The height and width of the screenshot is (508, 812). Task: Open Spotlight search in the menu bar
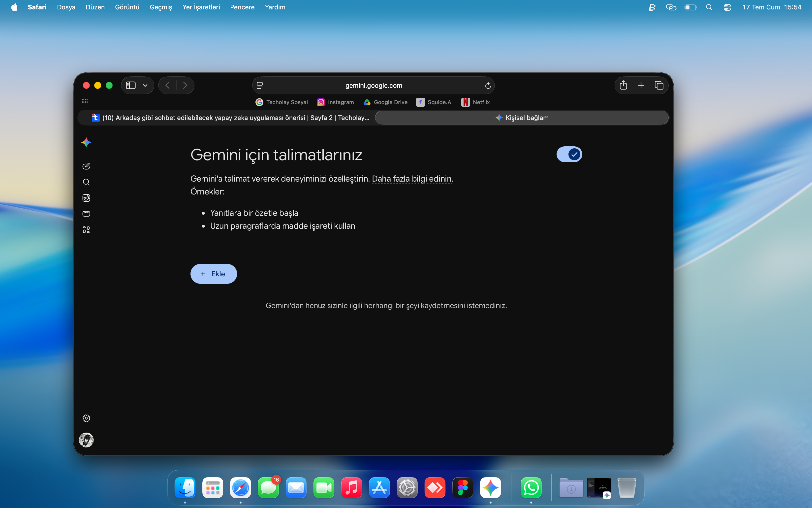(x=709, y=7)
